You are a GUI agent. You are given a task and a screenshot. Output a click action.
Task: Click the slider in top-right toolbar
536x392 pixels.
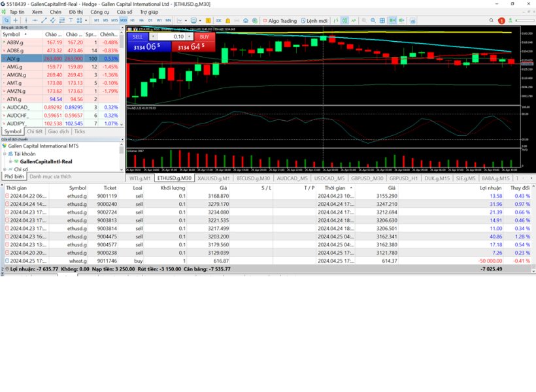tap(525, 20)
